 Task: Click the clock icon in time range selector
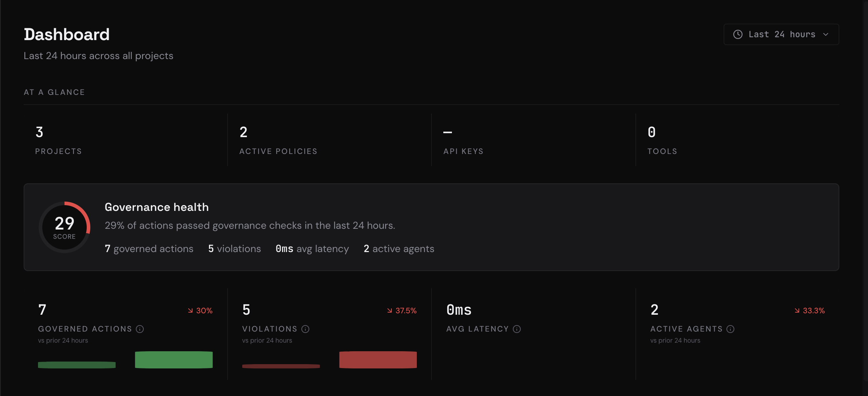click(738, 34)
